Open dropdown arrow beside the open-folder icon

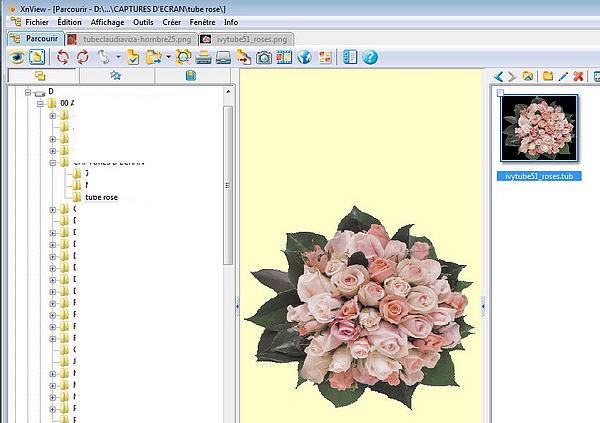pyautogui.click(x=168, y=57)
